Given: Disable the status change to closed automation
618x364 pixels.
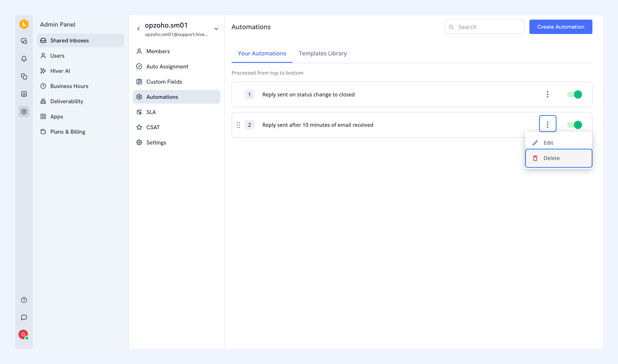Looking at the screenshot, I should 574,94.
